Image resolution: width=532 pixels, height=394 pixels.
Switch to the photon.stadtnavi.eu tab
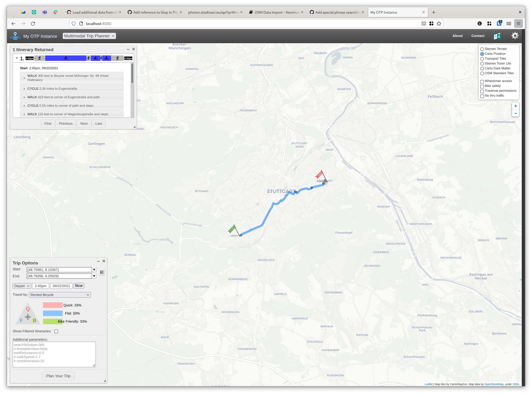tap(215, 12)
